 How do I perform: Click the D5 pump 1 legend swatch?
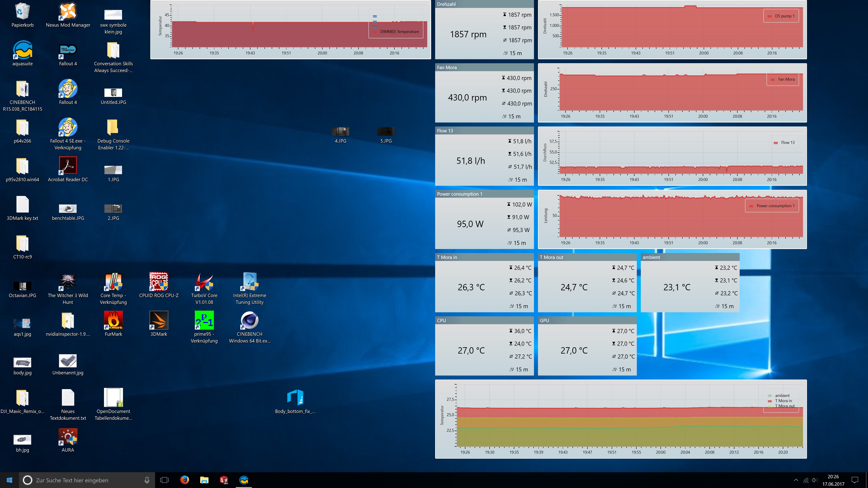click(x=770, y=16)
